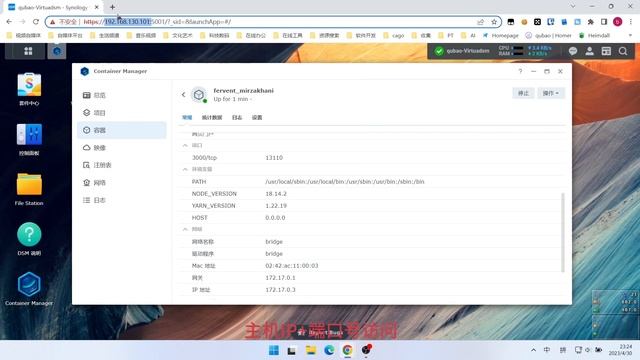Switch to Chrome in Windows taskbar
The image size is (640, 360).
coord(348,350)
